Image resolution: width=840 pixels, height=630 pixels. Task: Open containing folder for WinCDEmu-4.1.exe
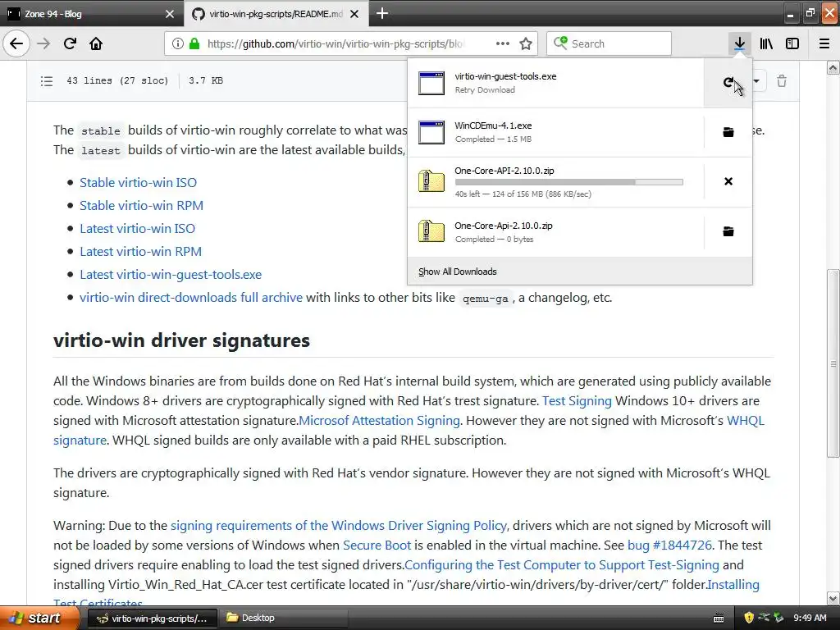(728, 132)
